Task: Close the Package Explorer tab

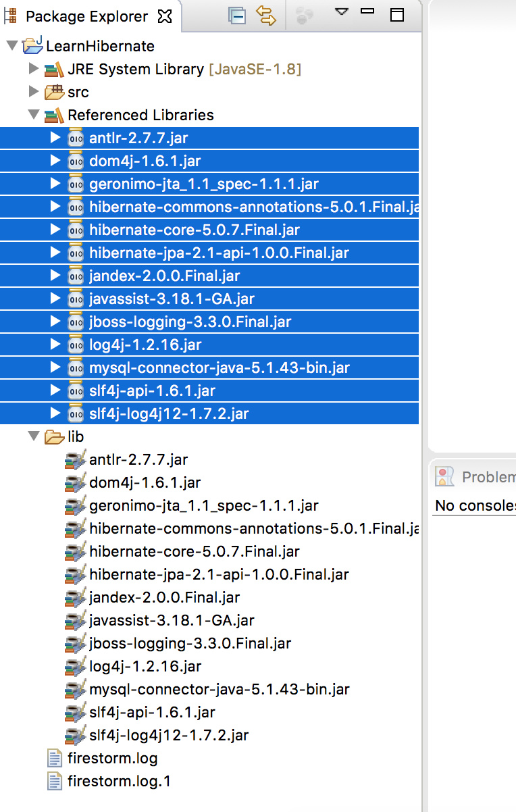Action: (164, 16)
